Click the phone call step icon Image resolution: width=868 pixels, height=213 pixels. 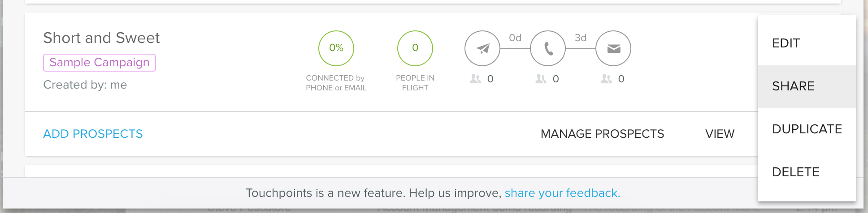click(548, 48)
